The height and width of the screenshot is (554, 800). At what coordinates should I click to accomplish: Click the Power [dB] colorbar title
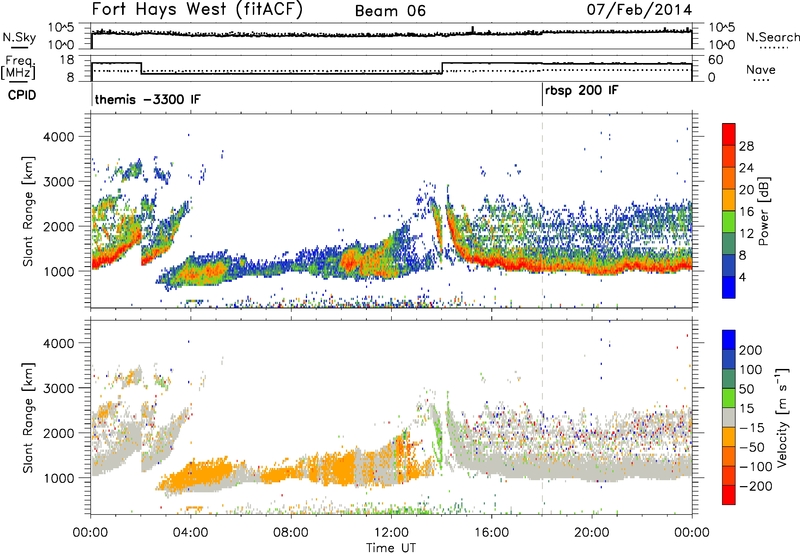(763, 211)
